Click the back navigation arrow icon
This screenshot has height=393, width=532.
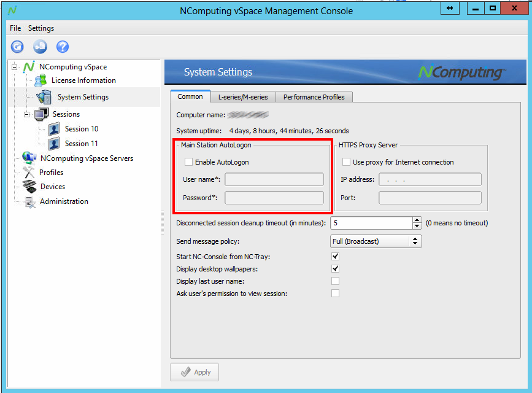(17, 47)
